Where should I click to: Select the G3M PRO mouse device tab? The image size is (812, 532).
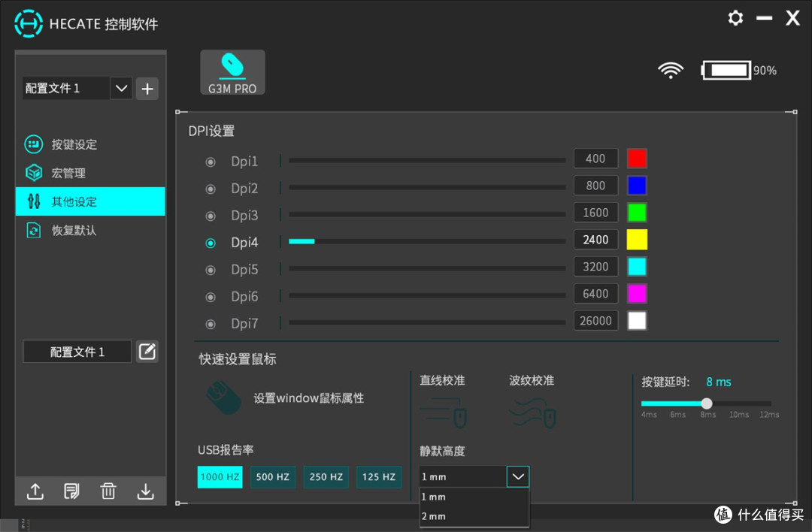click(x=232, y=72)
